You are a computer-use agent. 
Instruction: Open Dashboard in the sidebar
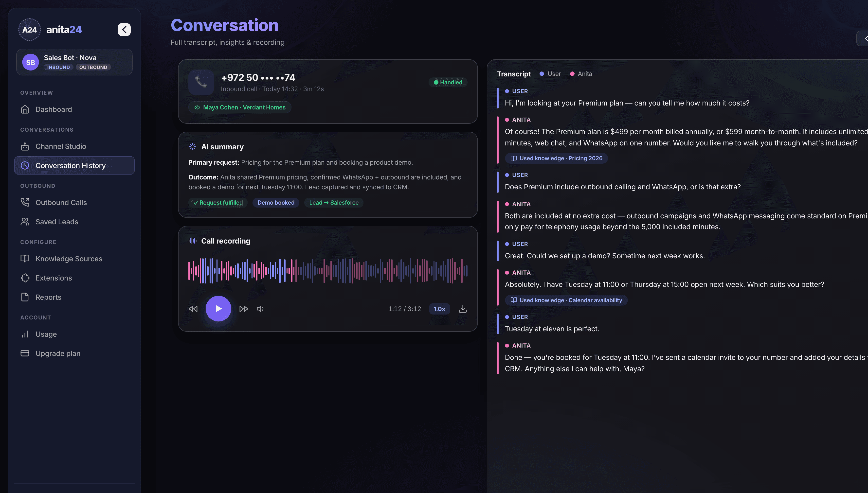click(74, 109)
